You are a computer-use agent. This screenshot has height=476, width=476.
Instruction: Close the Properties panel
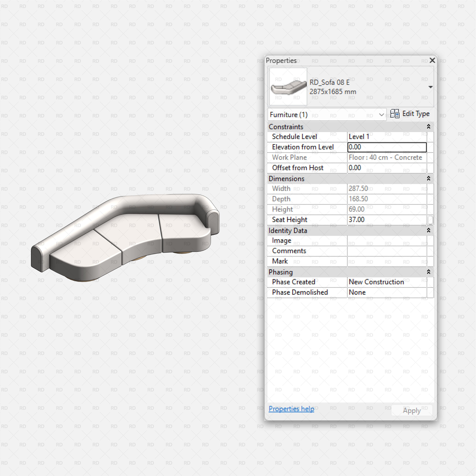click(432, 60)
